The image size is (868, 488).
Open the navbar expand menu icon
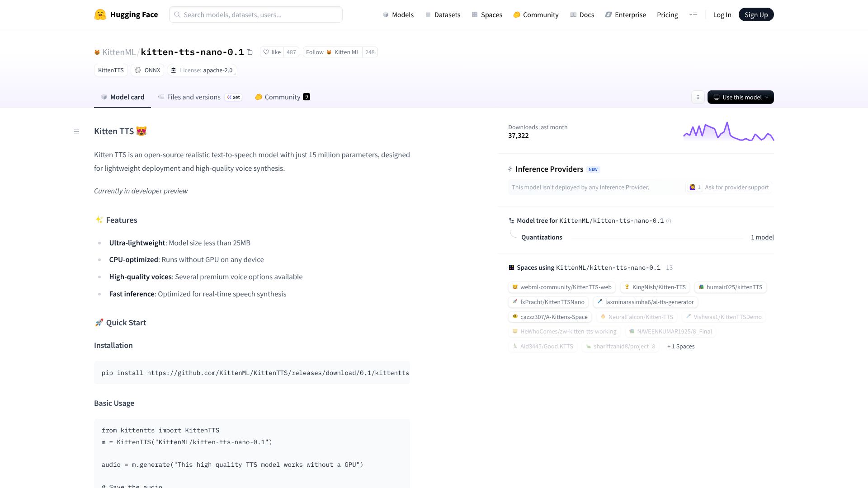click(693, 14)
